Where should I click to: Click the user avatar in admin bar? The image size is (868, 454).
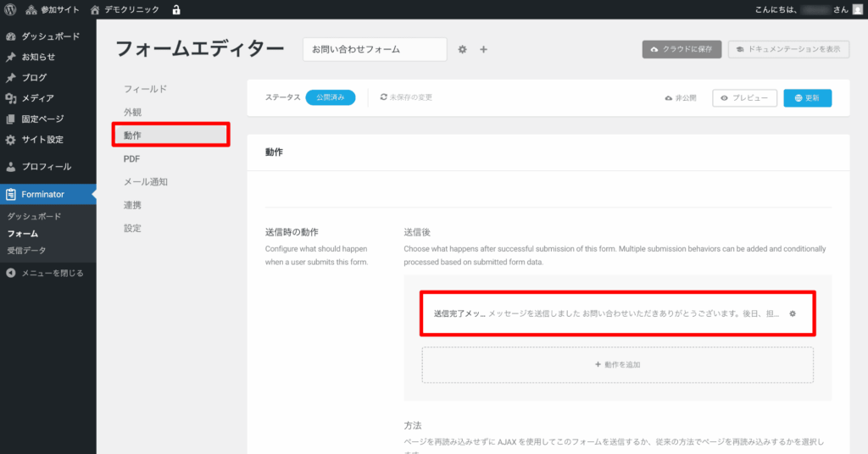click(858, 9)
